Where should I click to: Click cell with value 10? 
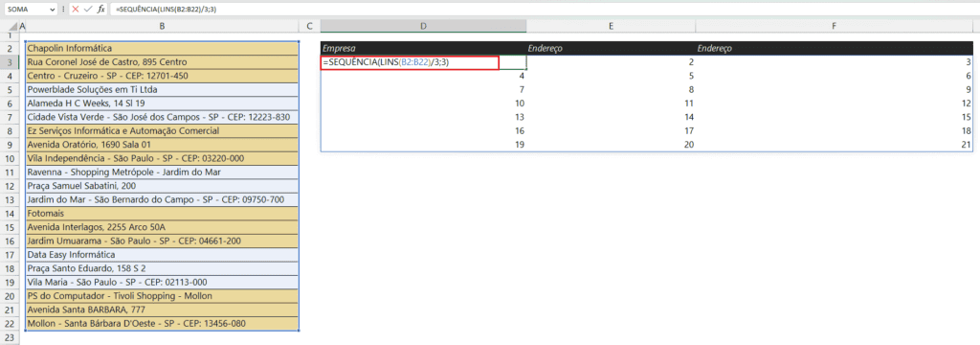coord(423,103)
